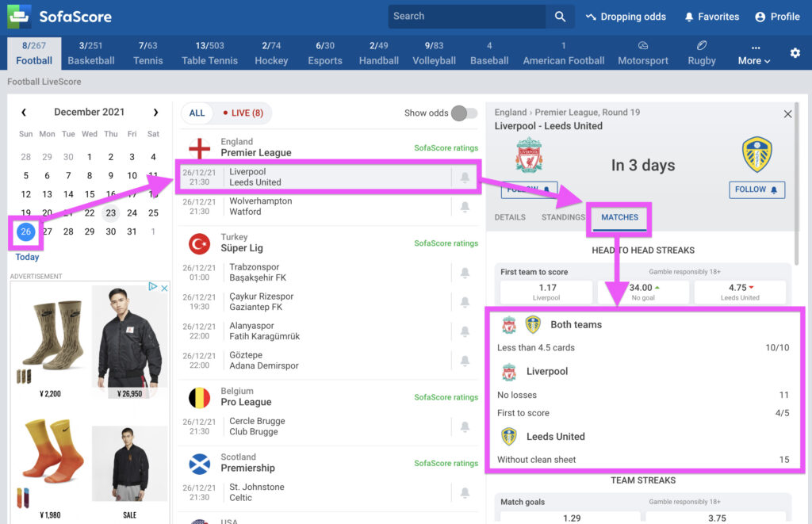Click the Liverpool crest in match header
Screen dimensions: 812x524
click(x=529, y=155)
